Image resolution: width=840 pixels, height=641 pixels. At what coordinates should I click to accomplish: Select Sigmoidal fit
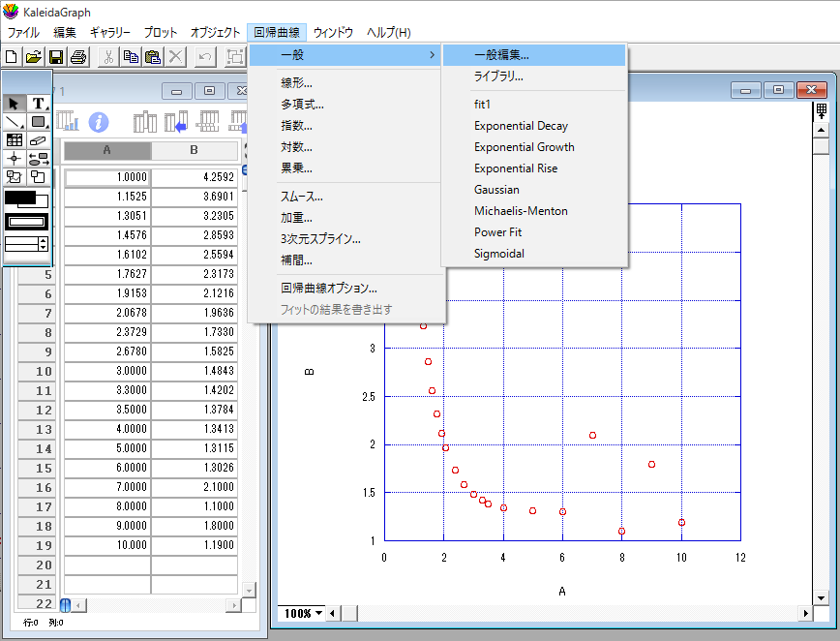pyautogui.click(x=534, y=254)
